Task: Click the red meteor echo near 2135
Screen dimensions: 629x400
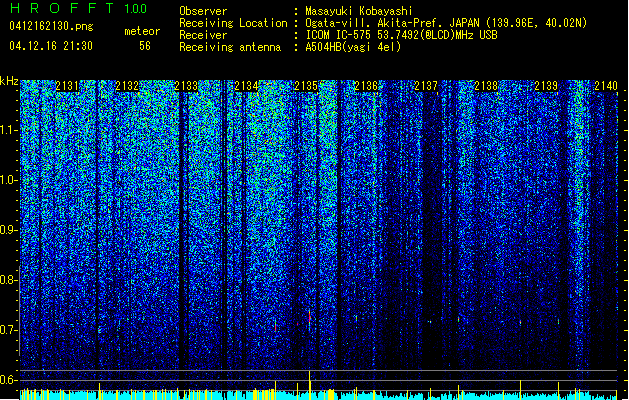Action: coord(309,318)
